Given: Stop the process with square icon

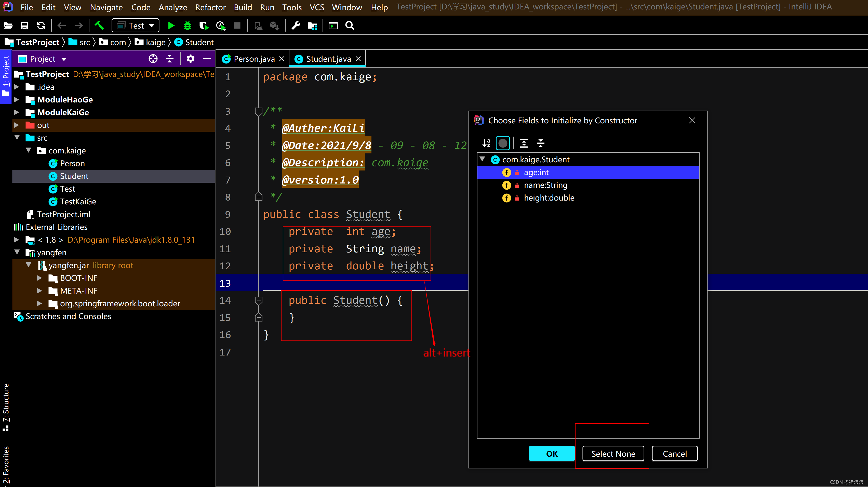Looking at the screenshot, I should [237, 26].
